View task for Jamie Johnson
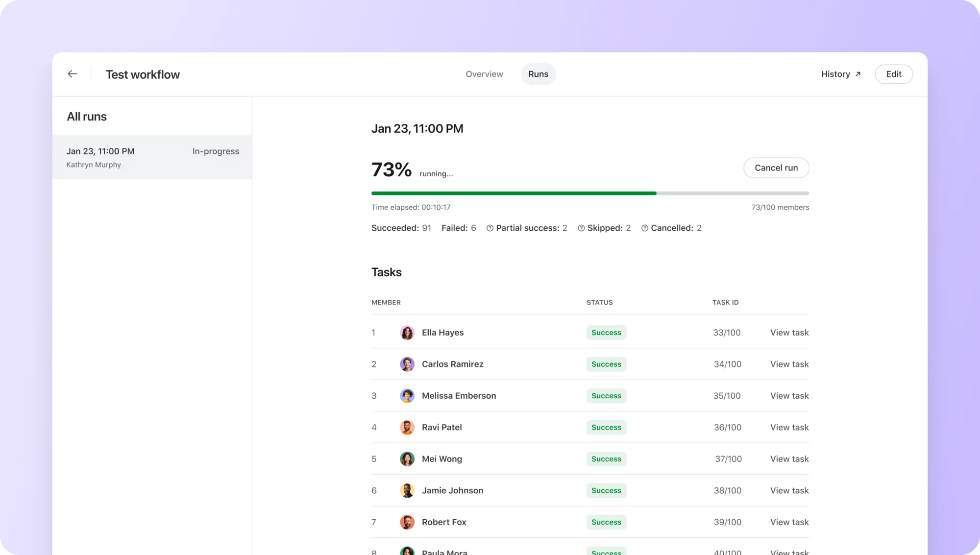The width and height of the screenshot is (980, 555). [x=789, y=490]
